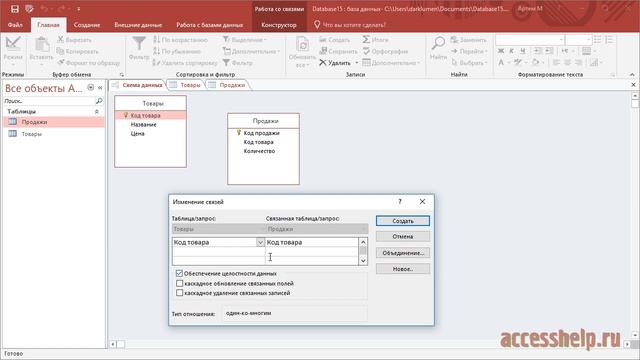Open the View mode (Режим) button

tap(13, 51)
